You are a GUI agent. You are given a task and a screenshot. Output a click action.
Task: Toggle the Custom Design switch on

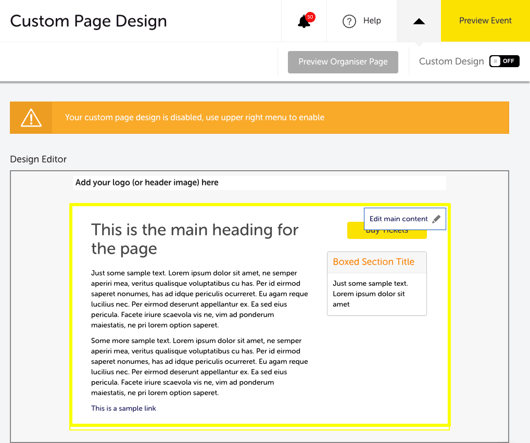click(504, 61)
